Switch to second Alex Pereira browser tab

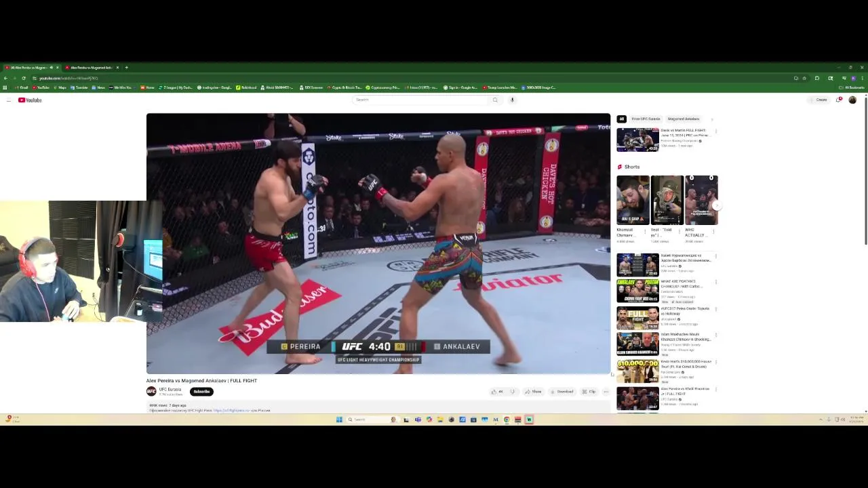click(91, 68)
